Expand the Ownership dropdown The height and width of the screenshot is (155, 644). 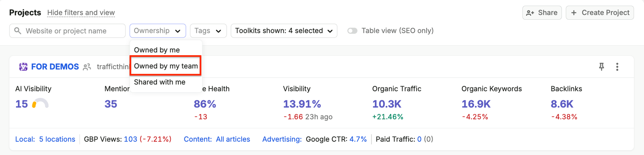[x=158, y=31]
